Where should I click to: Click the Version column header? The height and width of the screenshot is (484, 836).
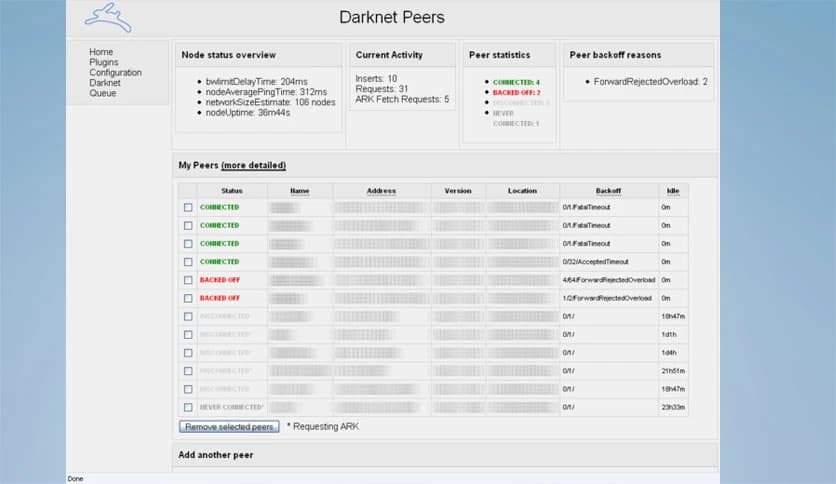(458, 190)
